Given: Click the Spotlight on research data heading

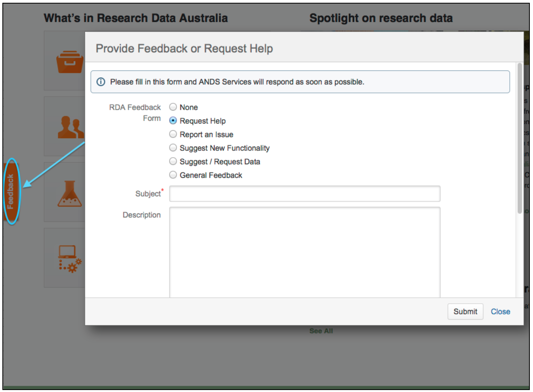Looking at the screenshot, I should [x=381, y=18].
